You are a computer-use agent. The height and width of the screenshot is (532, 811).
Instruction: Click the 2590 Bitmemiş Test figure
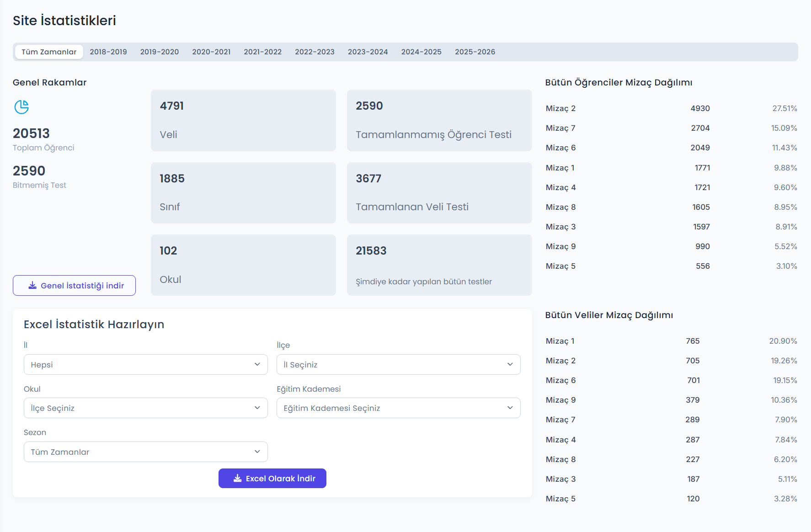(29, 171)
